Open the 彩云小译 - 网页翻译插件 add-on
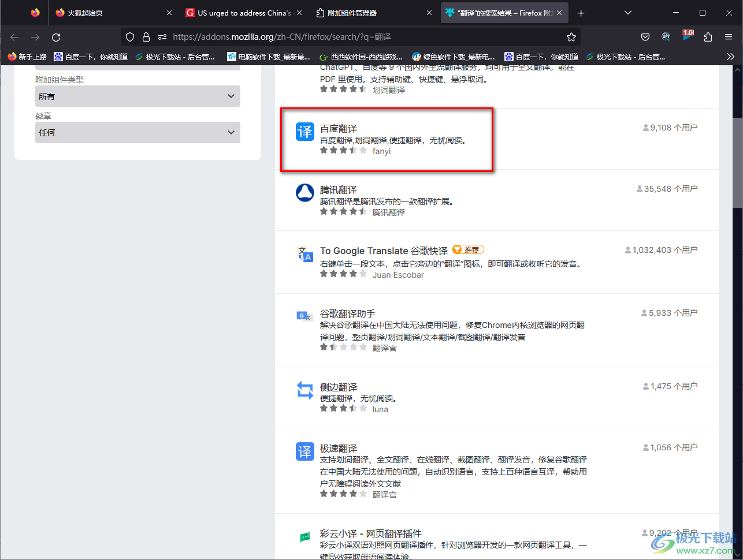 (371, 533)
